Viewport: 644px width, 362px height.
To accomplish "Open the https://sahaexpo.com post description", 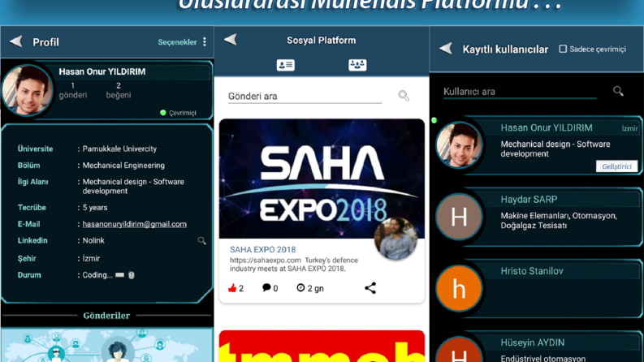I will [x=294, y=265].
